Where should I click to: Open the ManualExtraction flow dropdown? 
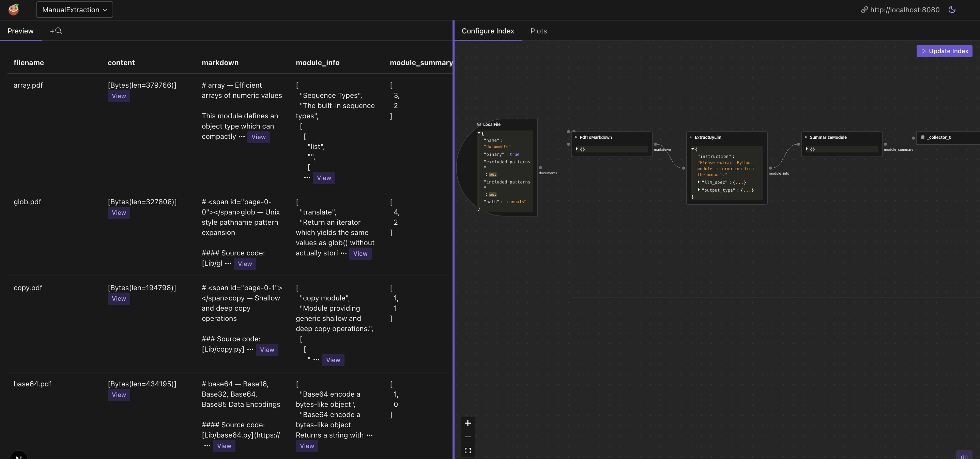[x=75, y=10]
